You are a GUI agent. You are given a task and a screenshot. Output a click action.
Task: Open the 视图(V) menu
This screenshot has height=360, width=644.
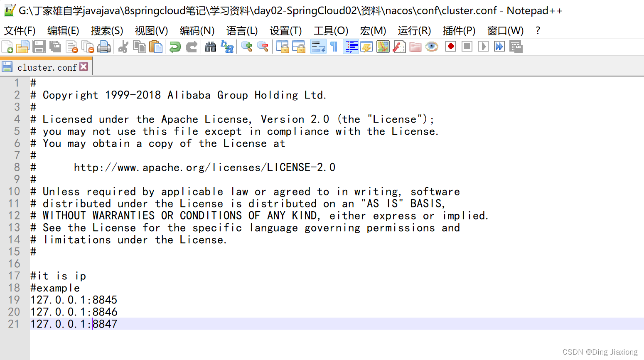point(152,31)
